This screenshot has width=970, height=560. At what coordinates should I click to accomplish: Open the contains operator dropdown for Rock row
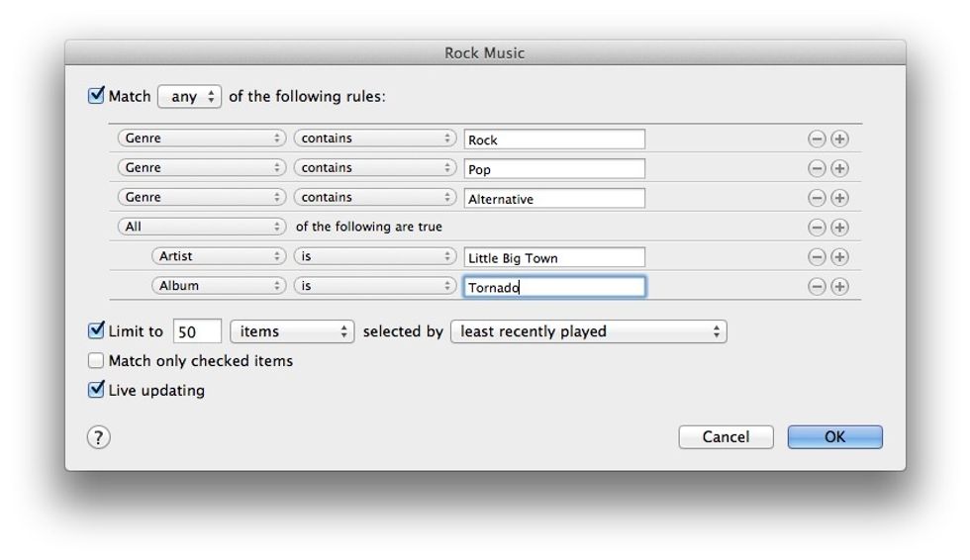click(375, 138)
